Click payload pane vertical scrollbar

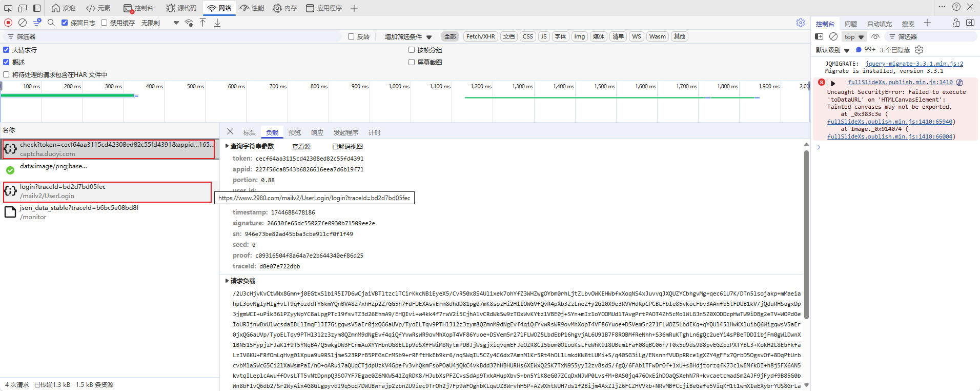(806, 233)
